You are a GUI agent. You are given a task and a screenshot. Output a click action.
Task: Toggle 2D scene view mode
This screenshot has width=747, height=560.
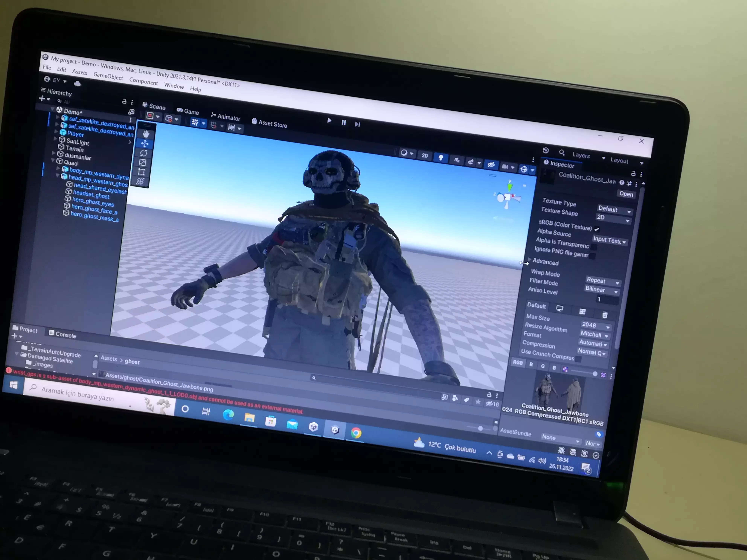click(425, 156)
